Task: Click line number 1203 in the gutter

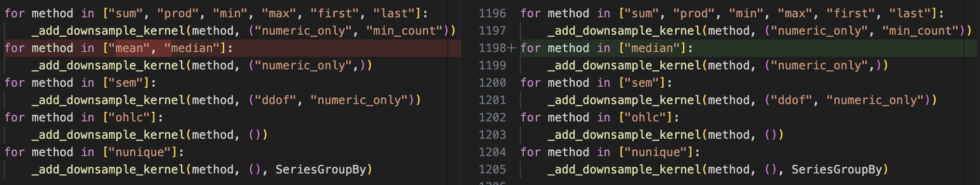Action: 492,135
